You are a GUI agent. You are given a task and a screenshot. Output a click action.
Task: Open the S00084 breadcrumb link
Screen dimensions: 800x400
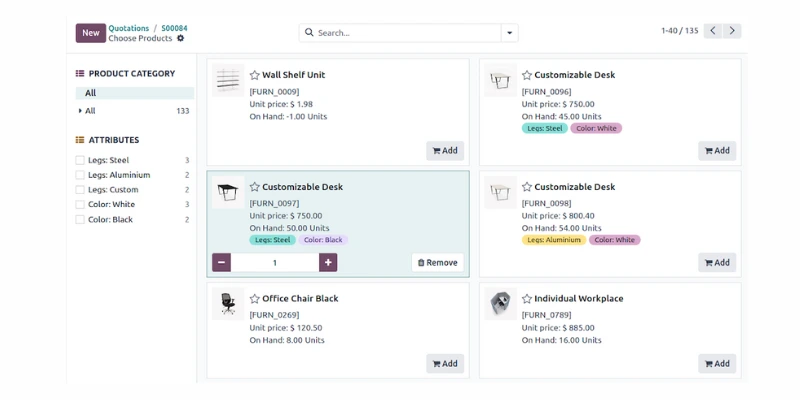(174, 29)
